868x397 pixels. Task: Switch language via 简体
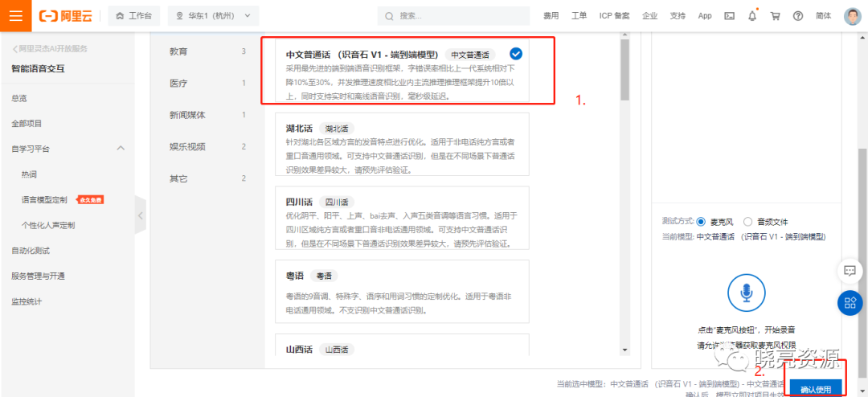(824, 15)
